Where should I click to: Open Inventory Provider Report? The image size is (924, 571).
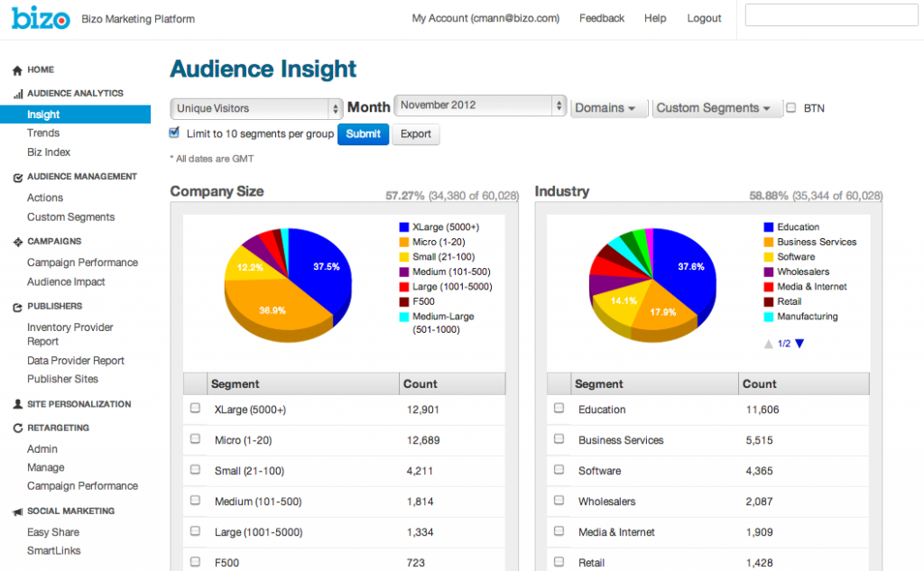[x=70, y=334]
